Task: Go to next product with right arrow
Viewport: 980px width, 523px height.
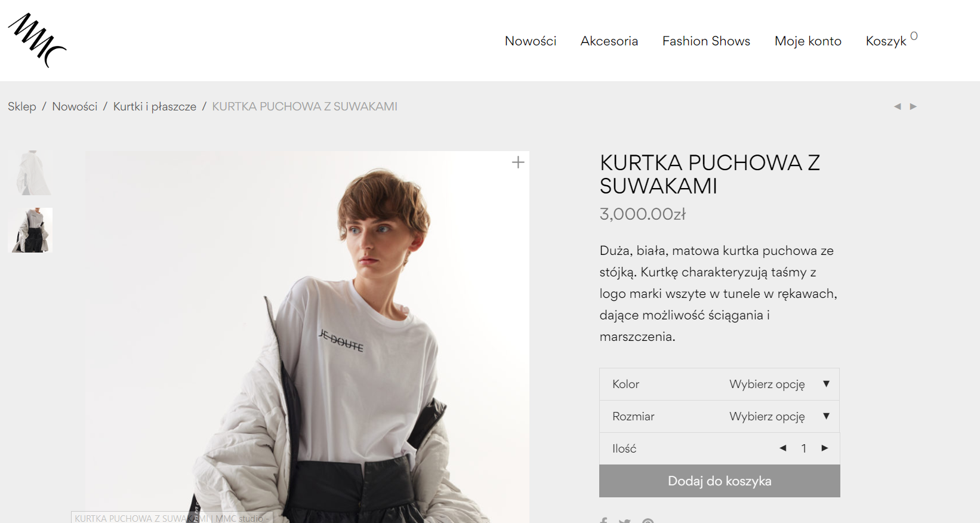Action: click(x=913, y=106)
